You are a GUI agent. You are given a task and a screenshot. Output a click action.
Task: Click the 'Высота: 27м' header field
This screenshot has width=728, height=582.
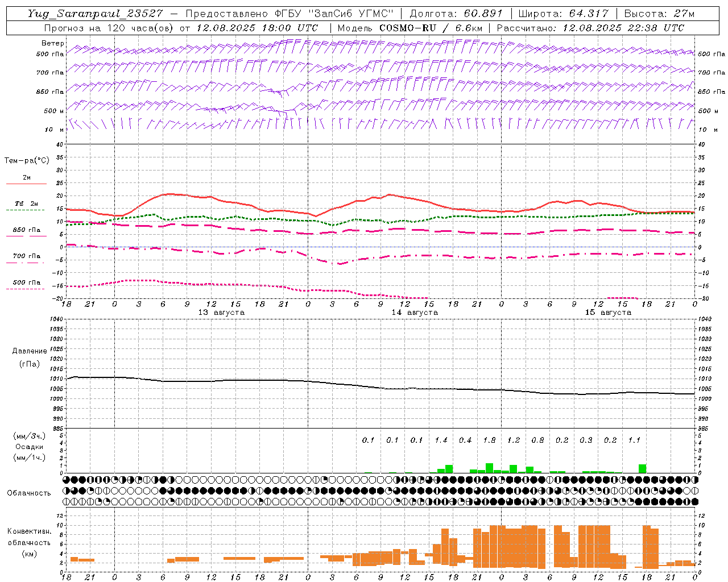click(659, 13)
